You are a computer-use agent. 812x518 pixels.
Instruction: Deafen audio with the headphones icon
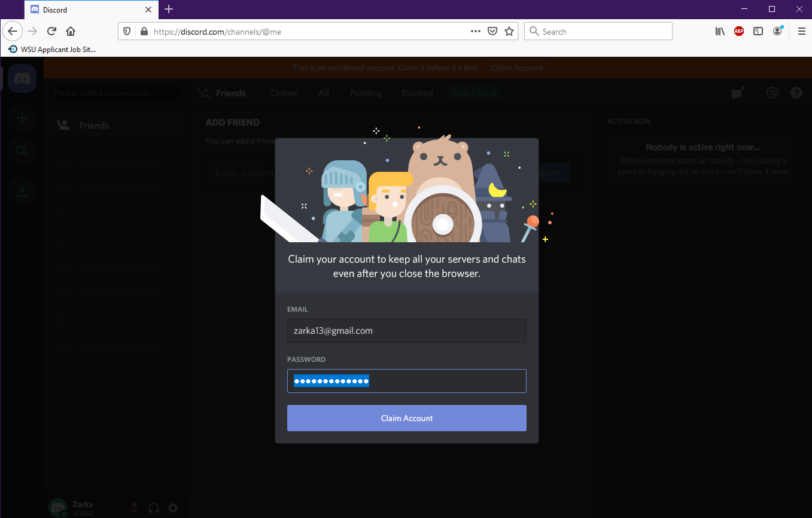pos(153,507)
